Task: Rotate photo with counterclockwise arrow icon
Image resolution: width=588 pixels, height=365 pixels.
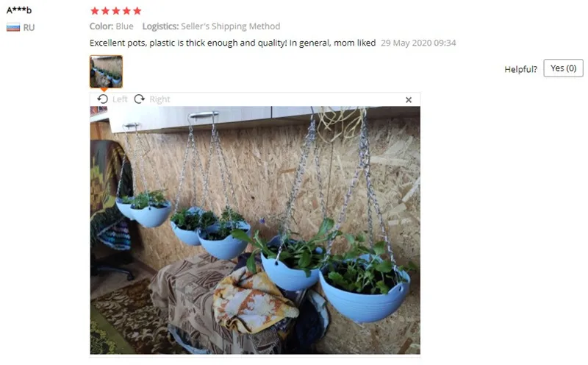Action: 102,99
